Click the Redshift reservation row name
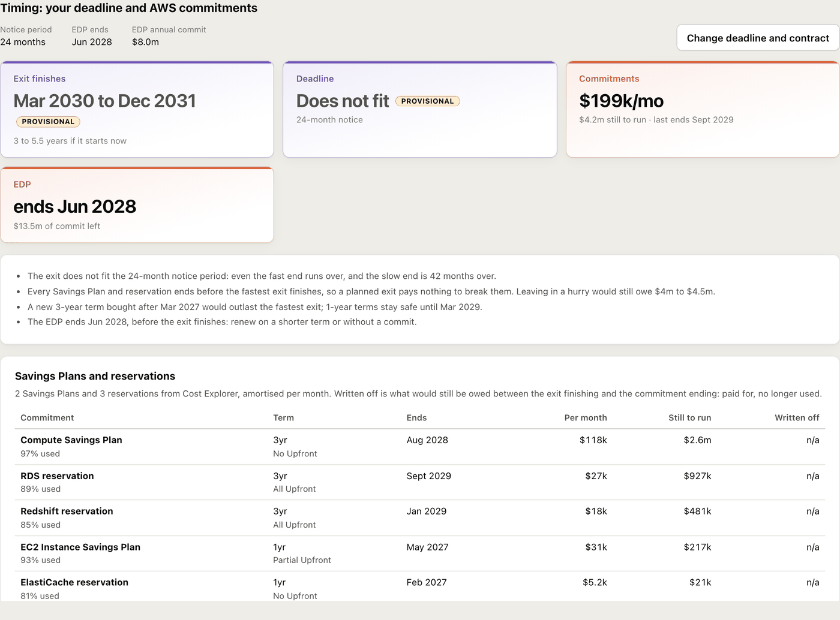Screen dimensions: 840x620 [67, 511]
